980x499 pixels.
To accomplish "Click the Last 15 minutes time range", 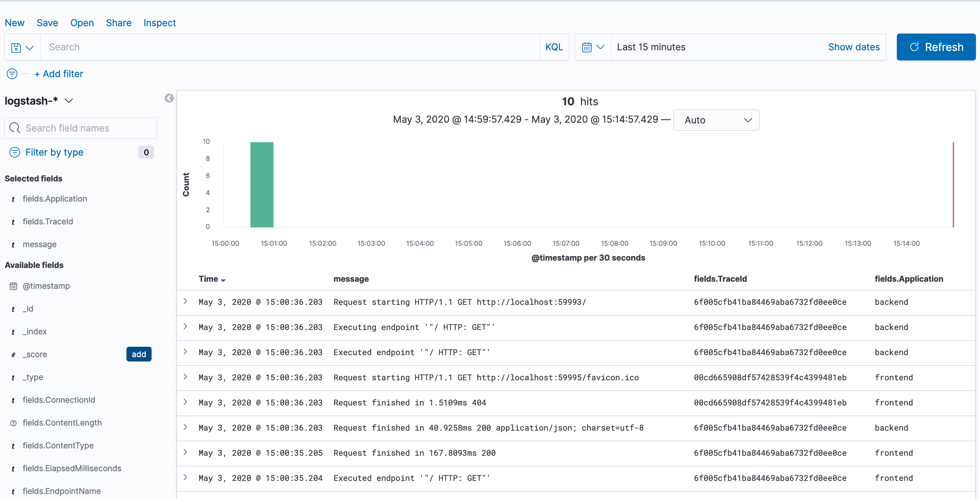I will click(651, 47).
